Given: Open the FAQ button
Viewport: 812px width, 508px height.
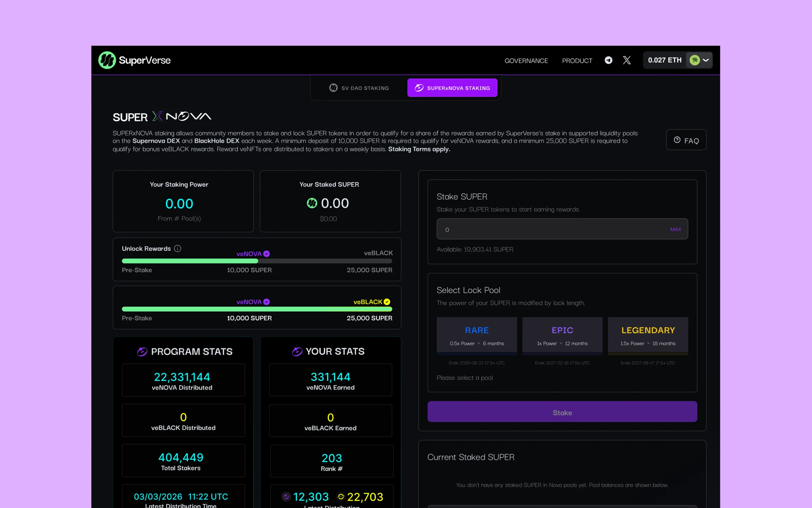Looking at the screenshot, I should (x=686, y=140).
